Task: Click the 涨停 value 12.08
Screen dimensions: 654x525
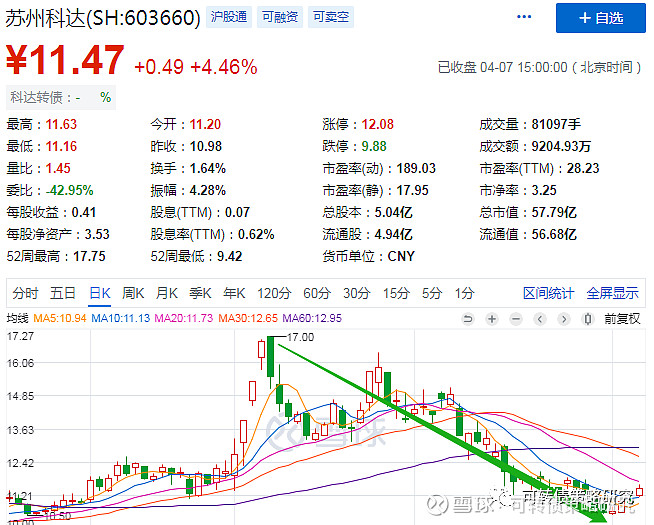Action: click(x=377, y=124)
